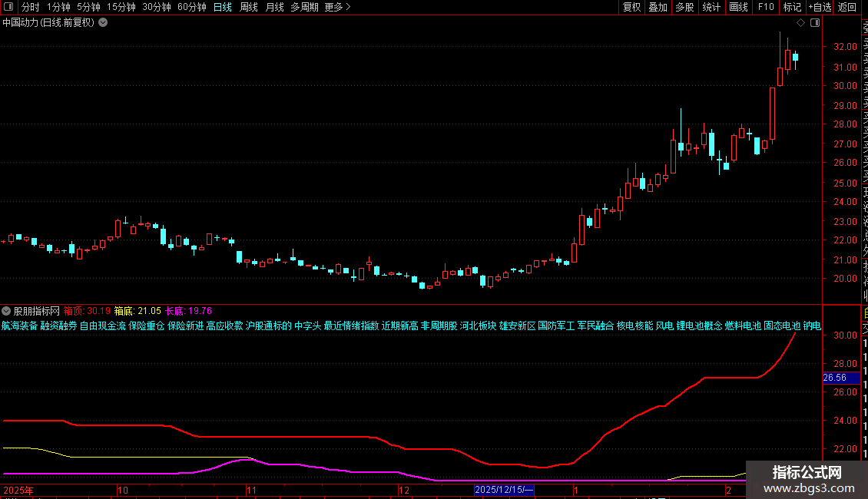Open F10 company information
This screenshot has height=499, width=868.
(x=766, y=7)
